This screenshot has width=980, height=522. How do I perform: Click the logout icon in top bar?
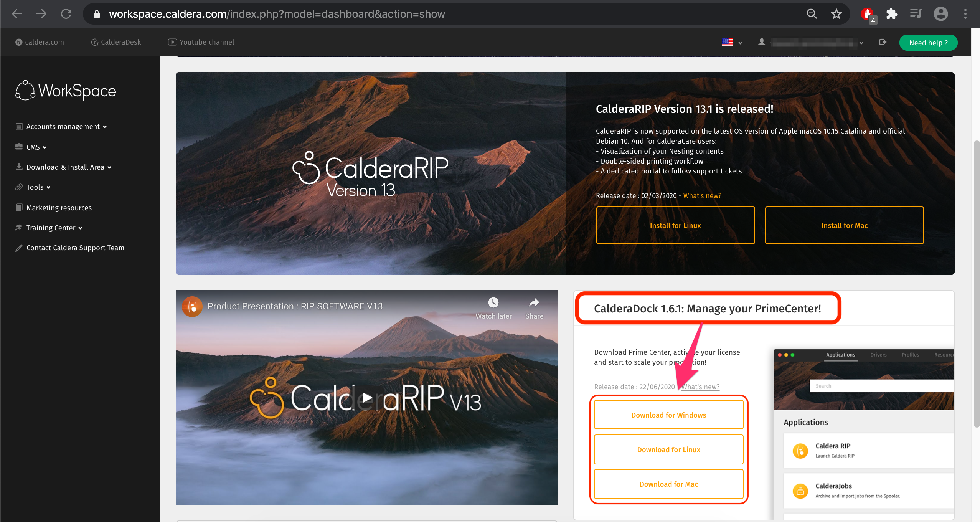(x=883, y=42)
